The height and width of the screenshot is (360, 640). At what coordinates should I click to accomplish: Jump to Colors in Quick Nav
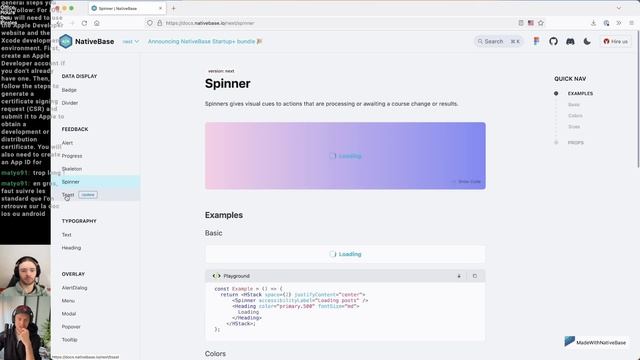(575, 116)
